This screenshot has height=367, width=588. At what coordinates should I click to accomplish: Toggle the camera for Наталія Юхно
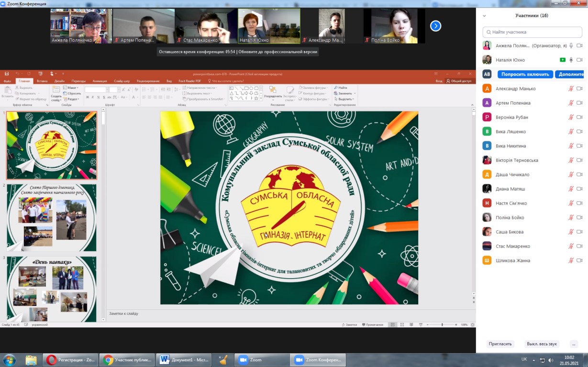point(579,60)
